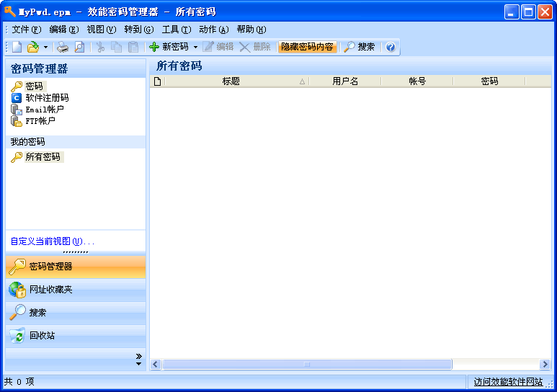Close the 效能密码管理器 window
The image size is (557, 392).
pos(545,12)
